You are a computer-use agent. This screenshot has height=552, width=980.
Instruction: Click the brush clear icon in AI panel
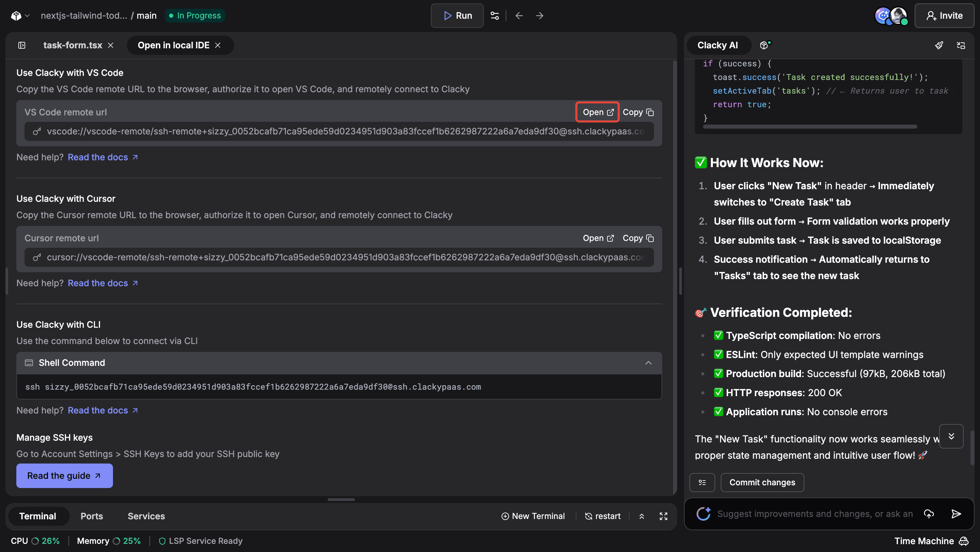tap(939, 45)
